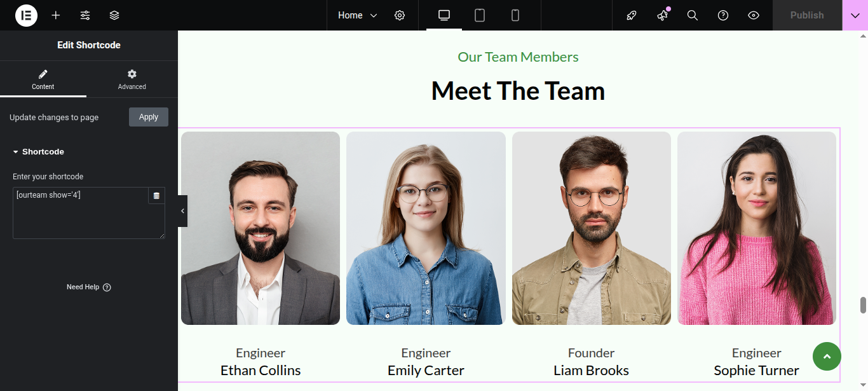Open the Structure layers icon
The height and width of the screenshot is (391, 868).
(x=114, y=15)
